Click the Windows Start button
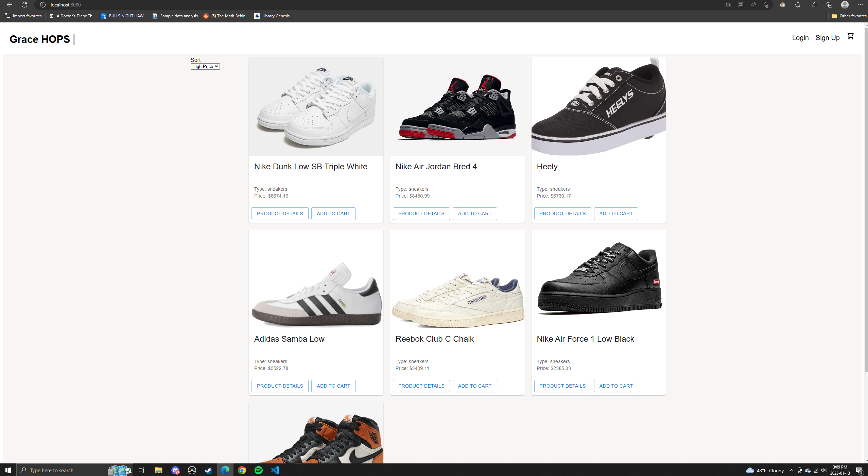This screenshot has width=868, height=476. click(7, 470)
